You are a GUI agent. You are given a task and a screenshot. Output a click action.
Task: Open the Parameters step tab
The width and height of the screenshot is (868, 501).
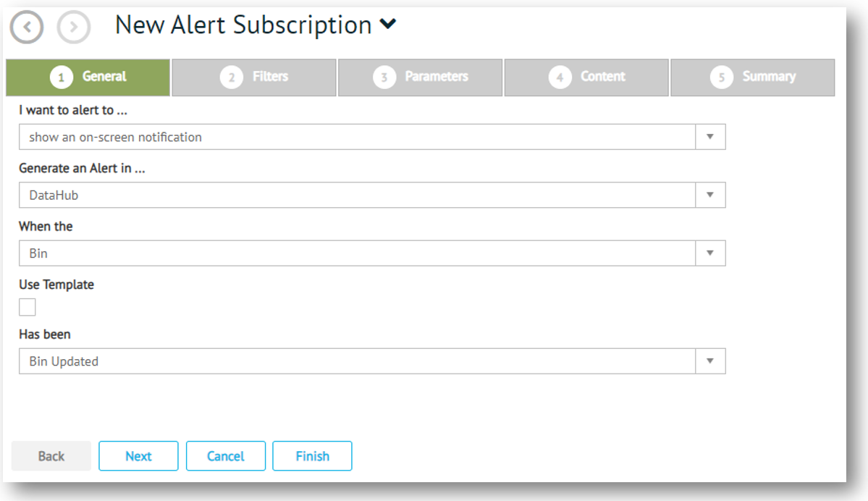coord(421,77)
